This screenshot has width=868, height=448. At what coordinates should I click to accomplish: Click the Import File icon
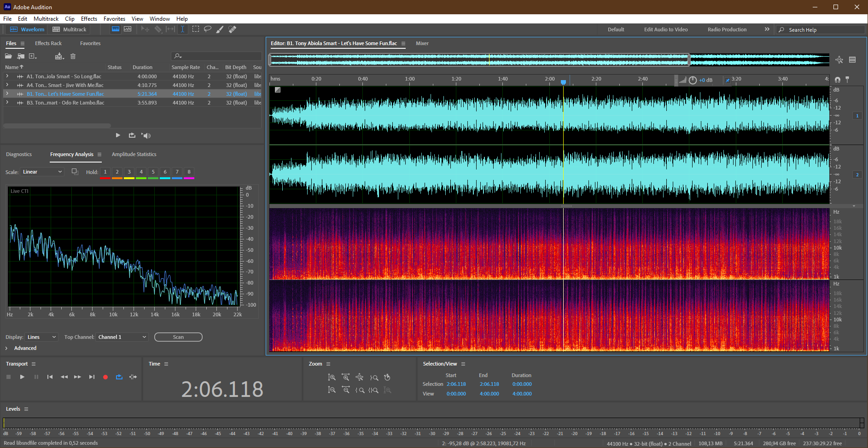(x=21, y=56)
